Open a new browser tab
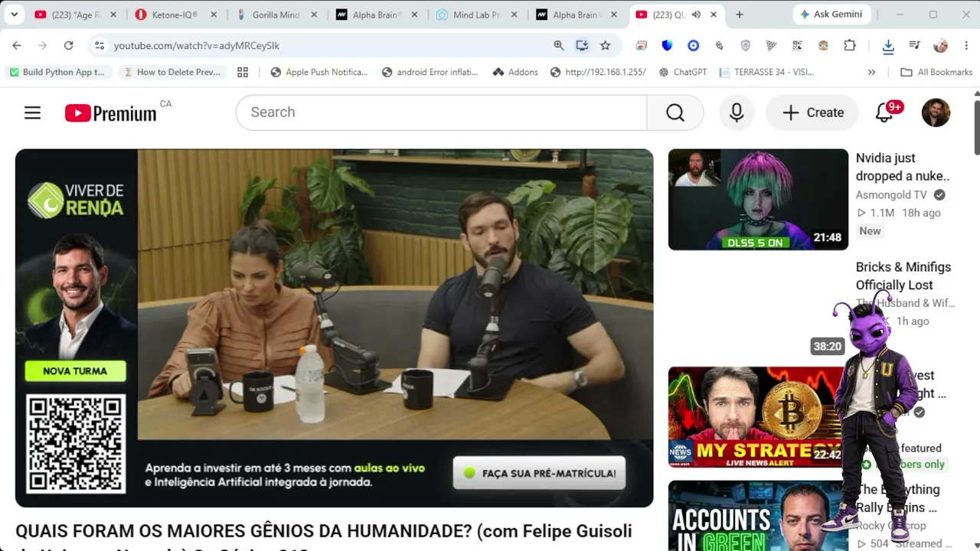 point(739,15)
